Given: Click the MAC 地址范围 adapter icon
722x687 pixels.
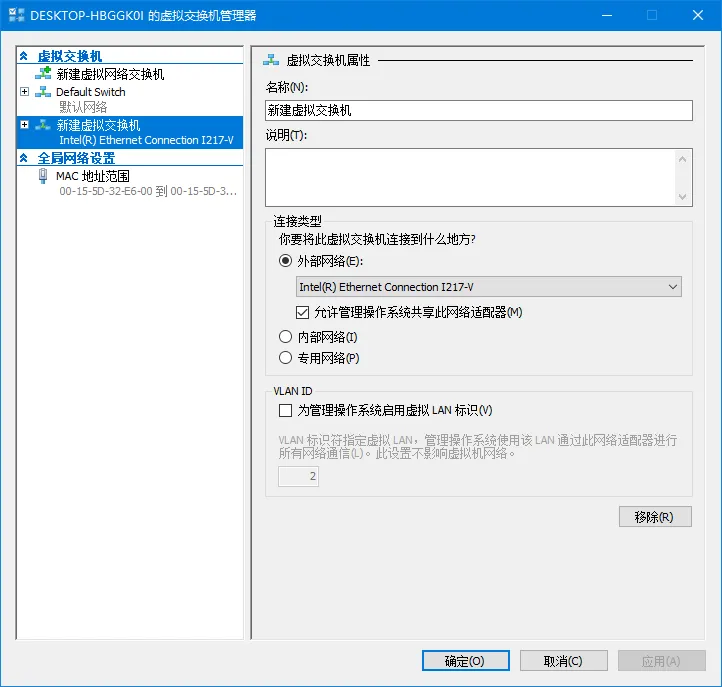Looking at the screenshot, I should click(x=43, y=176).
